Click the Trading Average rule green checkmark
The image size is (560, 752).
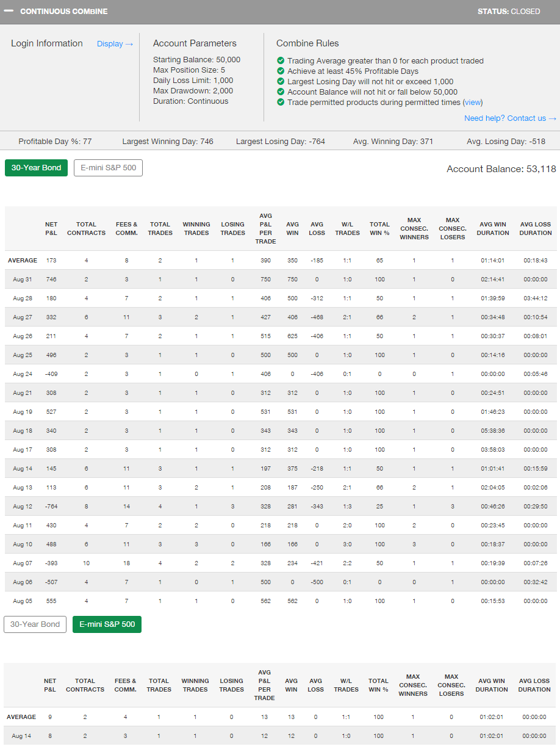coord(281,61)
